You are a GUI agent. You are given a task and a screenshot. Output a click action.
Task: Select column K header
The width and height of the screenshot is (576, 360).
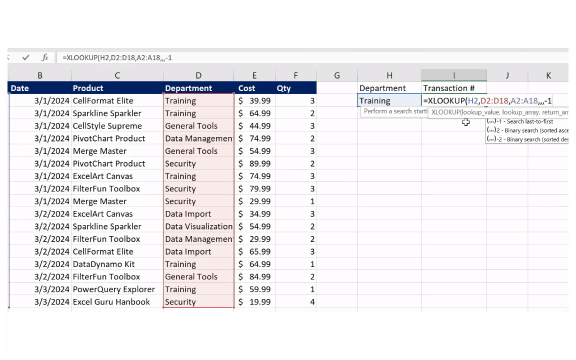coord(548,75)
